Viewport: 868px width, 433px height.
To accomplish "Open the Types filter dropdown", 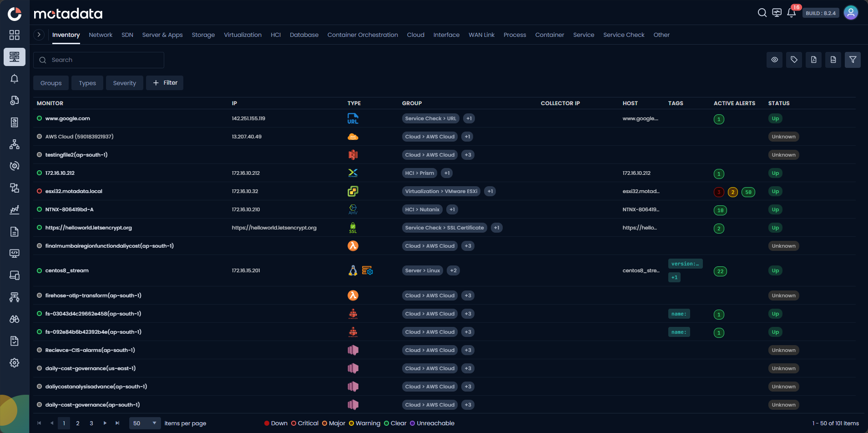I will click(x=87, y=83).
